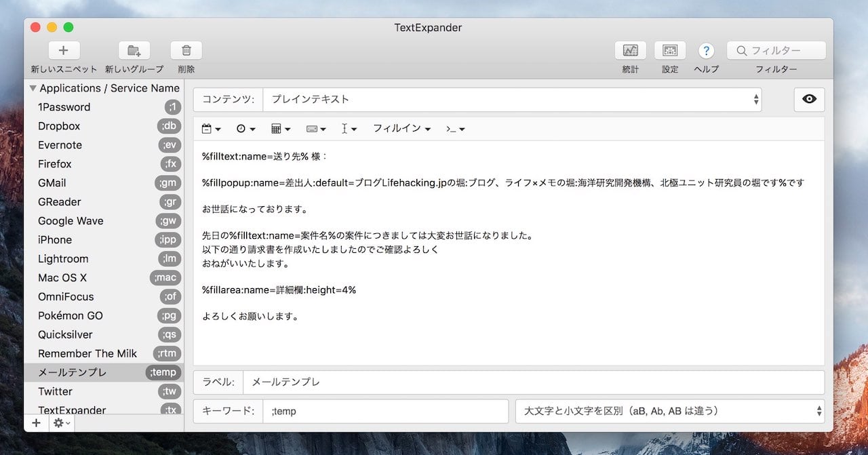Open the time insert clock menu
Screen dimensions: 868x455
pos(245,129)
